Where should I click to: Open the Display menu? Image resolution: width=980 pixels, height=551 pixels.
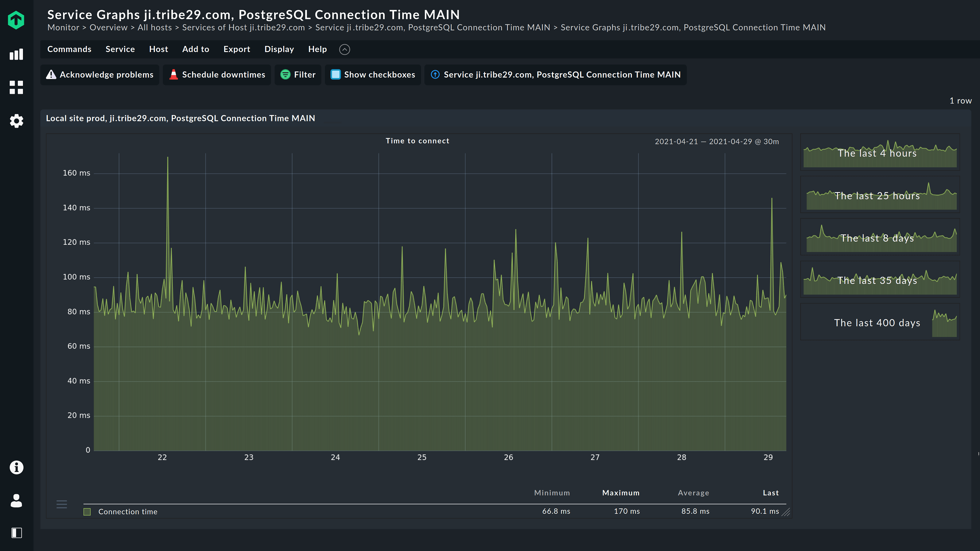point(279,49)
